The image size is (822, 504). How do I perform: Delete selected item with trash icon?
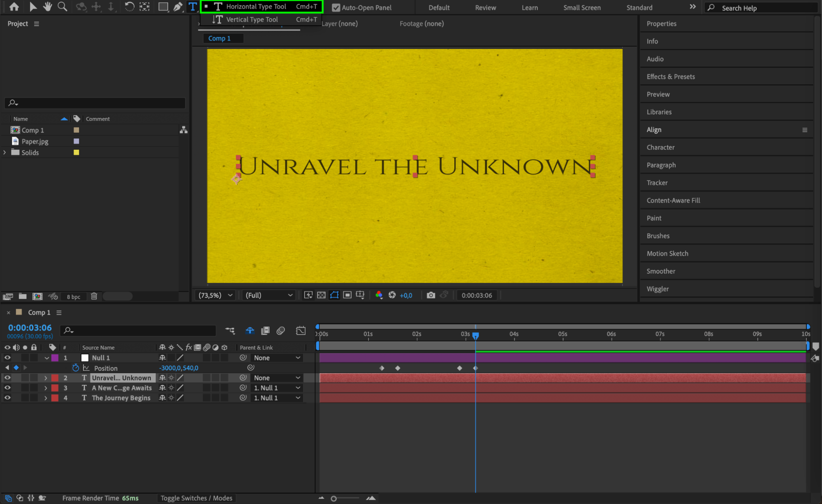click(94, 296)
